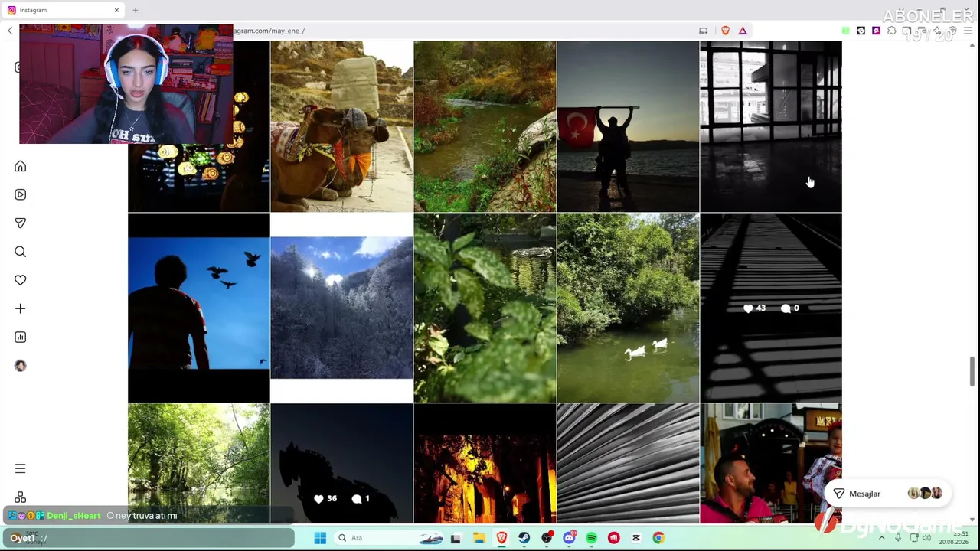980x551 pixels.
Task: Open the night street lights photo
Action: click(485, 464)
